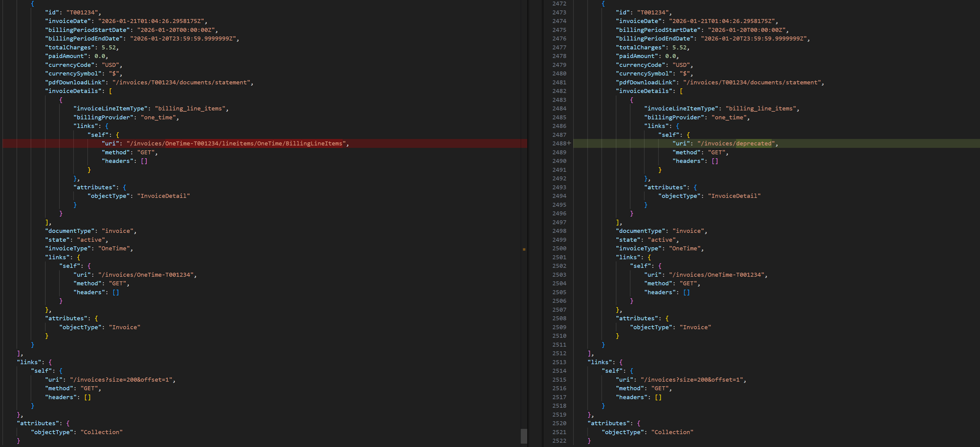Screen dimensions: 980x447
Task: Click "method" key on line 2489
Action: click(686, 152)
